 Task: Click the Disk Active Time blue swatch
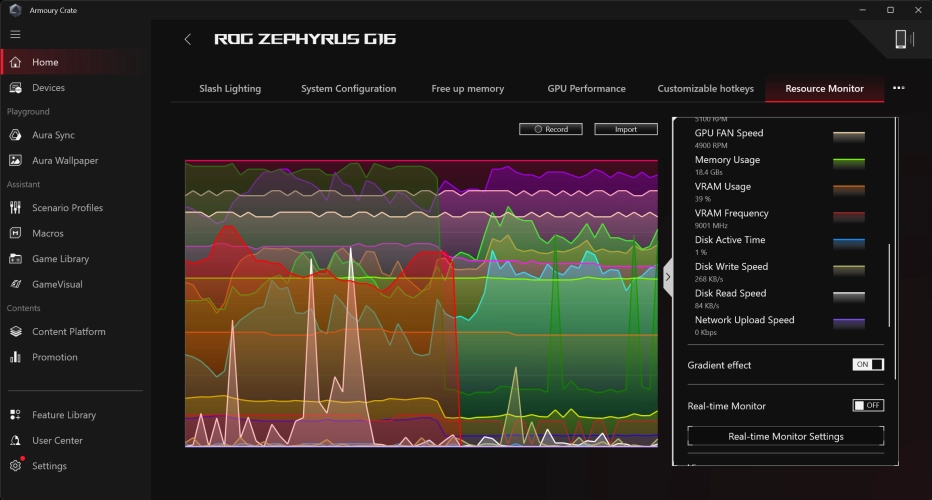point(849,244)
